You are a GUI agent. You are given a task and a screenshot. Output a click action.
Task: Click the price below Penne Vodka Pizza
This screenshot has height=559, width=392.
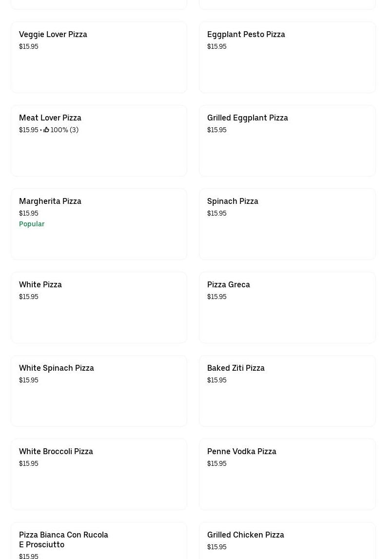[x=217, y=463]
